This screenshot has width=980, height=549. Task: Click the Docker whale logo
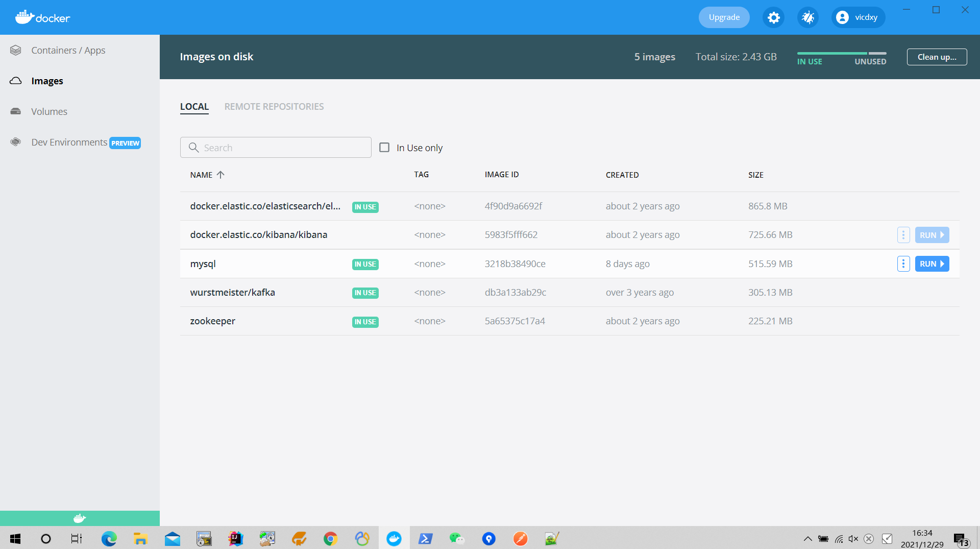pyautogui.click(x=42, y=17)
